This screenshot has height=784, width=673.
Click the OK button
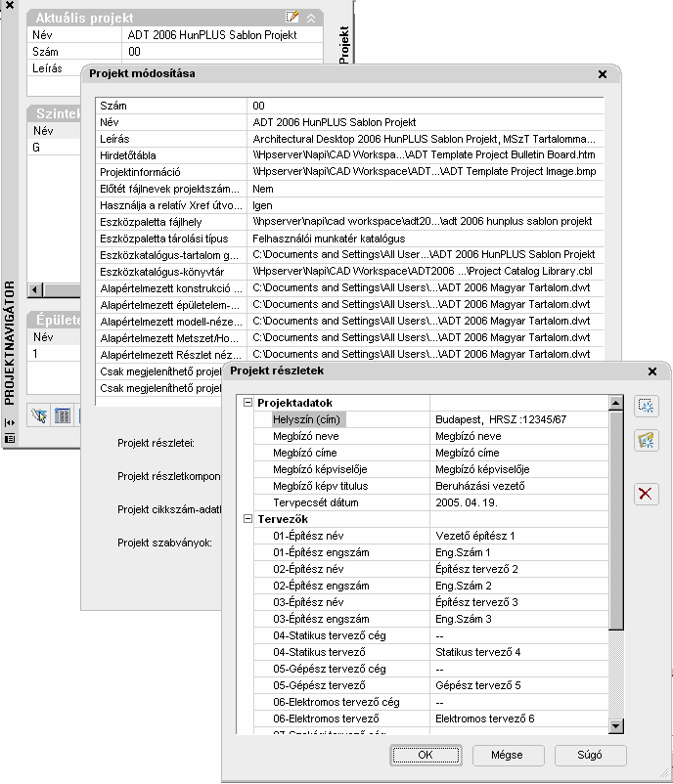[x=426, y=755]
